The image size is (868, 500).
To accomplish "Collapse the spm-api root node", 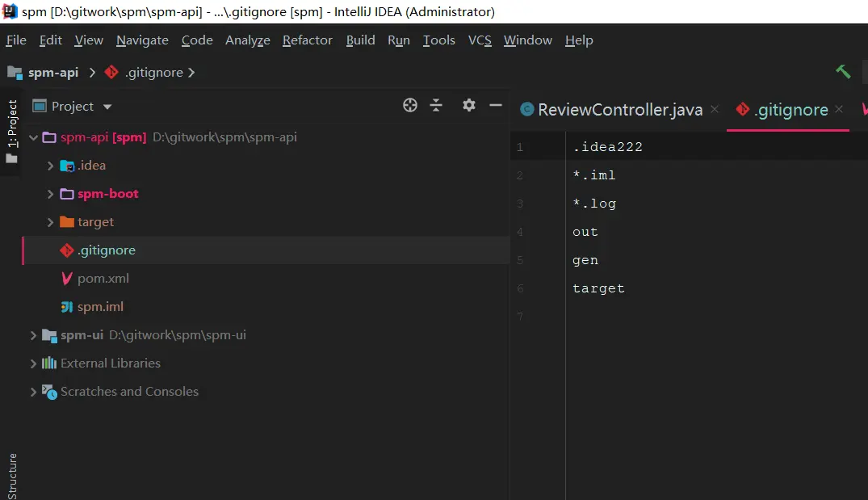I will [33, 137].
